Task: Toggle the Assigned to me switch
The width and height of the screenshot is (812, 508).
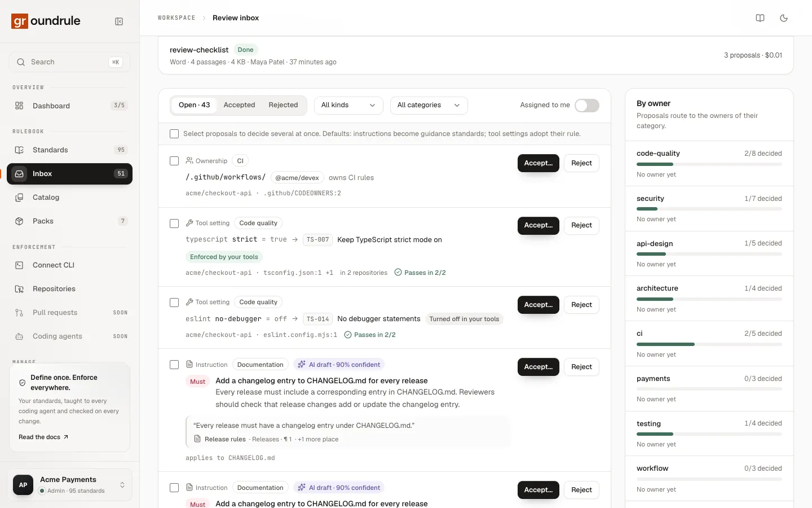Action: pyautogui.click(x=587, y=106)
